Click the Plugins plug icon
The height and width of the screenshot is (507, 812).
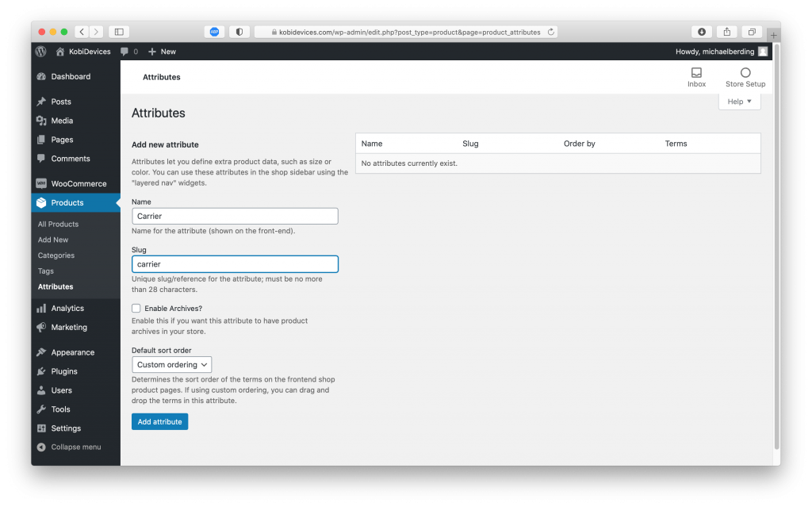(x=41, y=371)
